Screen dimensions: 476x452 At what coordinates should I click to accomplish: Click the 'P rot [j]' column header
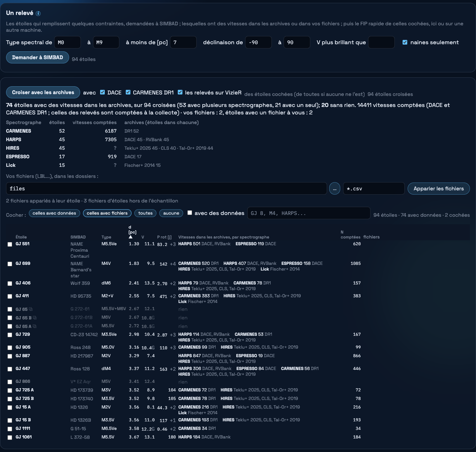click(x=164, y=237)
